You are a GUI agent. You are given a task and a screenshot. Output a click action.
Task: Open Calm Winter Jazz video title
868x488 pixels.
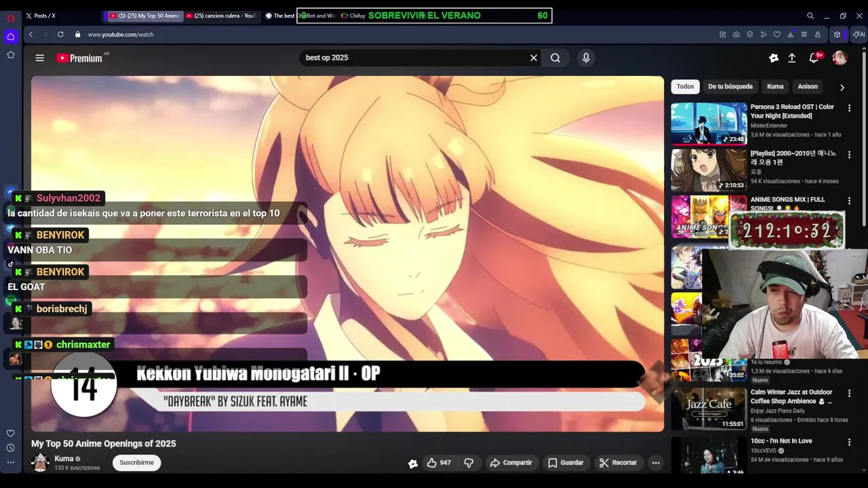coord(791,396)
